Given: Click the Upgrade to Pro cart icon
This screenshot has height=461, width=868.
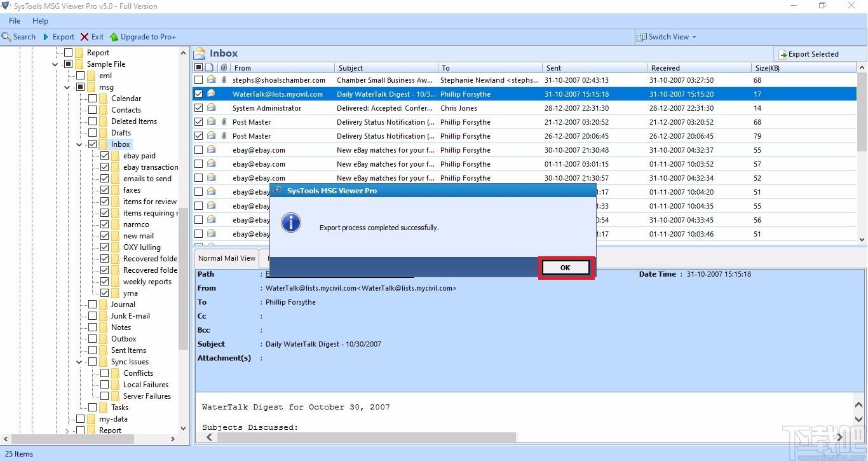Looking at the screenshot, I should coord(114,37).
